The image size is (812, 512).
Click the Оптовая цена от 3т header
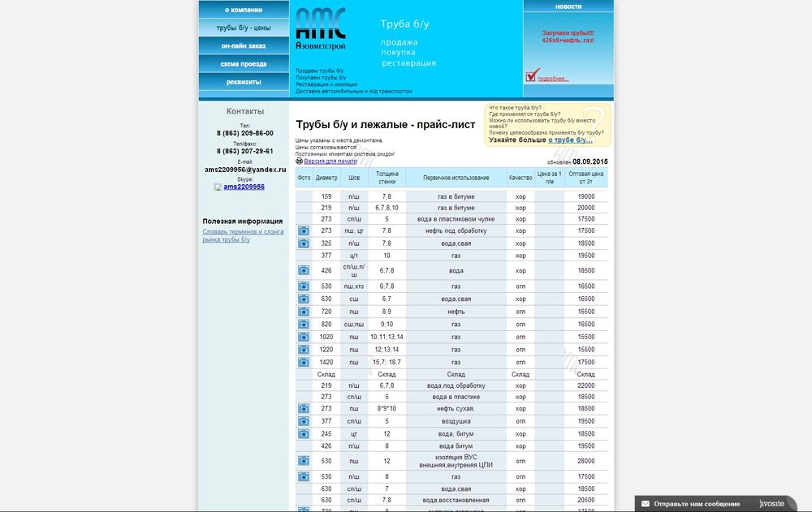(585, 178)
